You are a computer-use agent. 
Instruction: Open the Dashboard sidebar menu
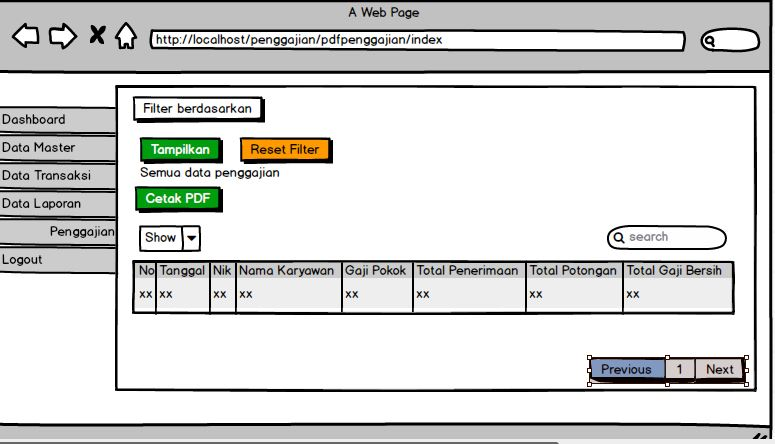pos(58,120)
